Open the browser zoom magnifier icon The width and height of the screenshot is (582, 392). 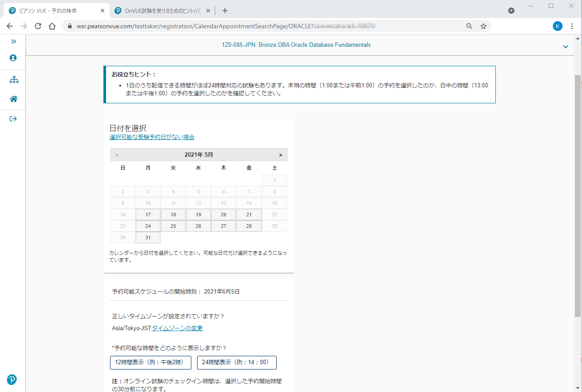click(469, 26)
